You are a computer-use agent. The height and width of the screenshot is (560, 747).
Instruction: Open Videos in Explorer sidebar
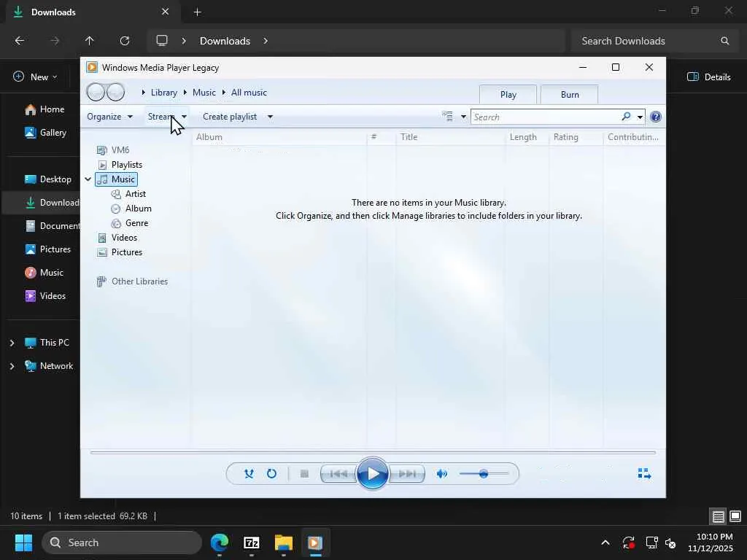[46, 296]
